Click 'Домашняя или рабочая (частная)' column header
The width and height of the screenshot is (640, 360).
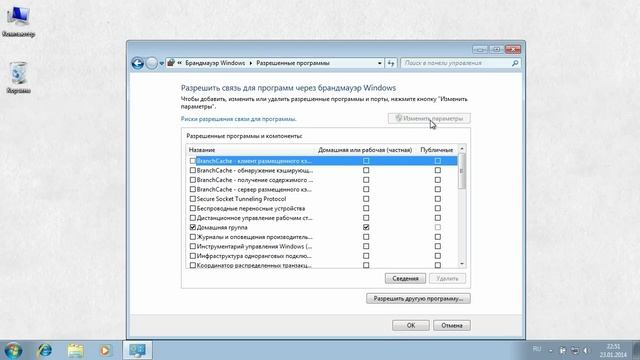[365, 150]
